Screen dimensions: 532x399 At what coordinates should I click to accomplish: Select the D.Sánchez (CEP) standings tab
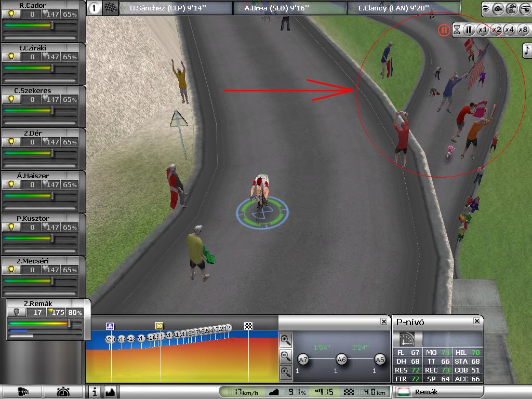pos(176,8)
